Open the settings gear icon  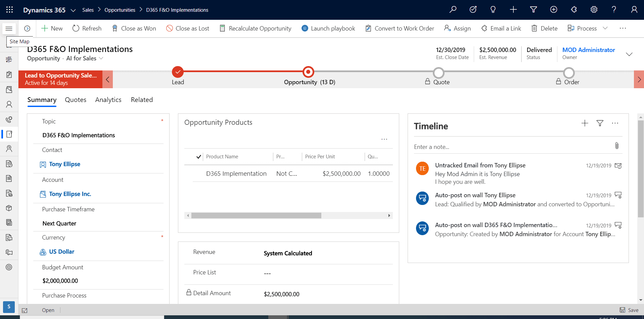pyautogui.click(x=594, y=9)
